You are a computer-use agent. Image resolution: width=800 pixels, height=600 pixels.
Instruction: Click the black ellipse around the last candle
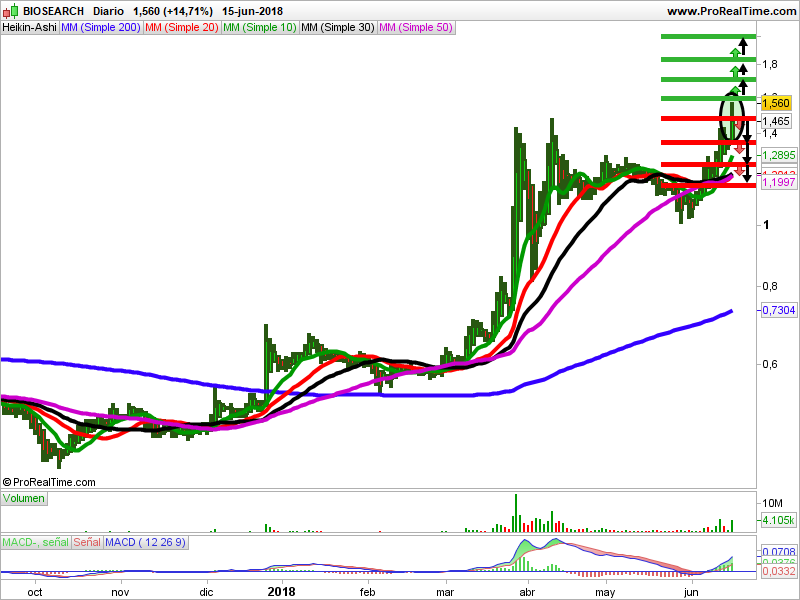point(732,118)
